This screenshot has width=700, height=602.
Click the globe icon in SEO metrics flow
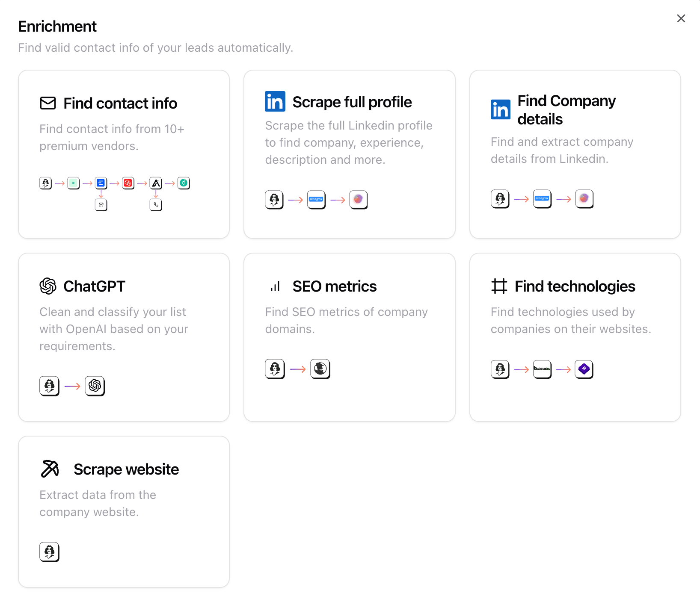(320, 369)
